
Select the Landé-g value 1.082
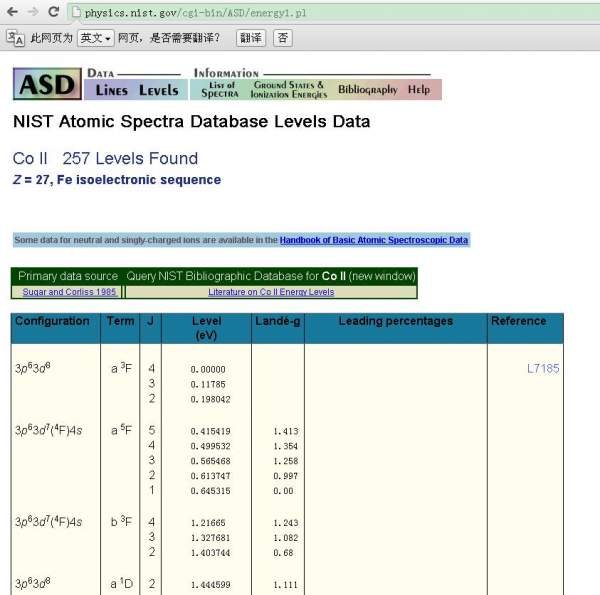[x=285, y=538]
